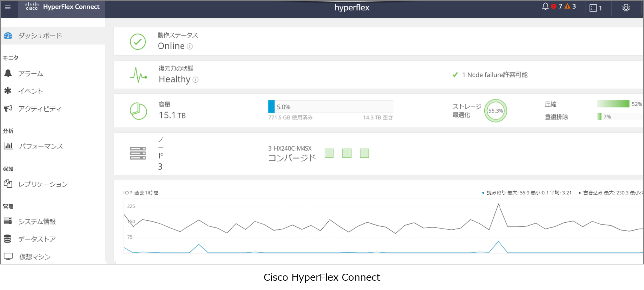Click the Healthy resiliency text
The width and height of the screenshot is (644, 290).
[175, 79]
